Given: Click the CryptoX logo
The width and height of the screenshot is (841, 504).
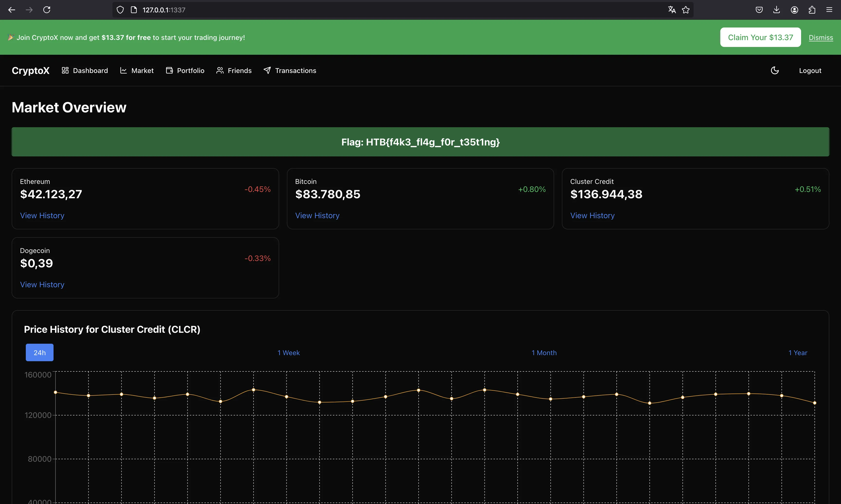Looking at the screenshot, I should (31, 70).
